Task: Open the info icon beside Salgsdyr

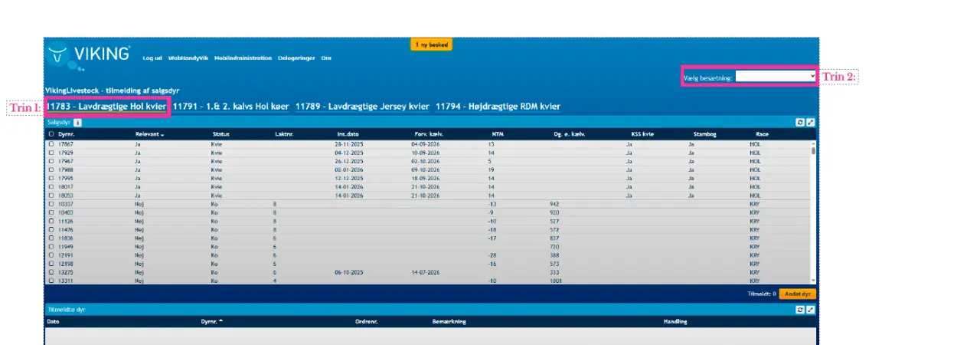Action: point(78,122)
